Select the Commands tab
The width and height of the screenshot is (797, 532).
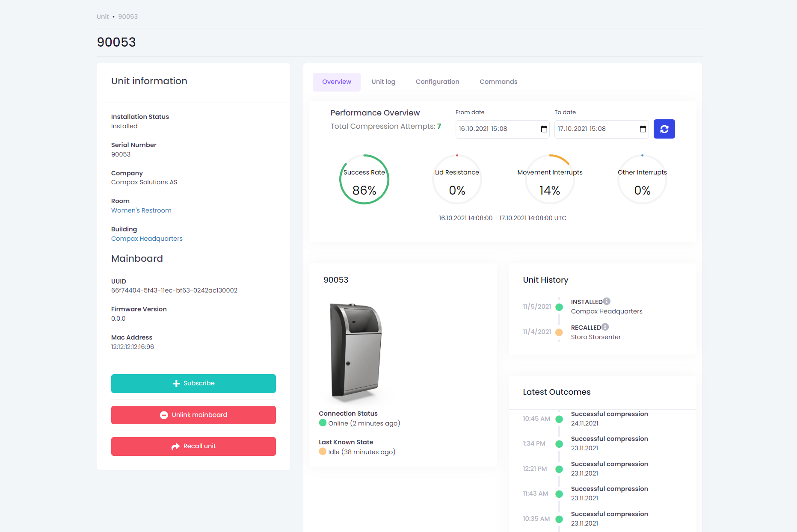498,82
